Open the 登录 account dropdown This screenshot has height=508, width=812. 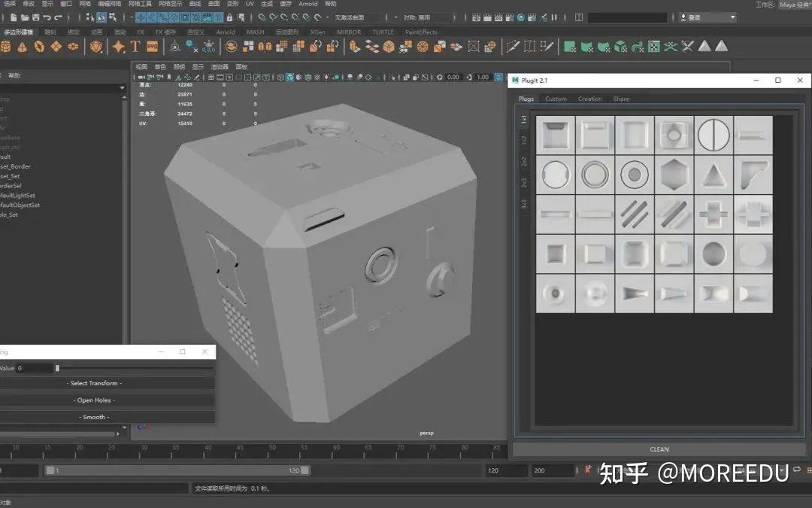coord(707,17)
